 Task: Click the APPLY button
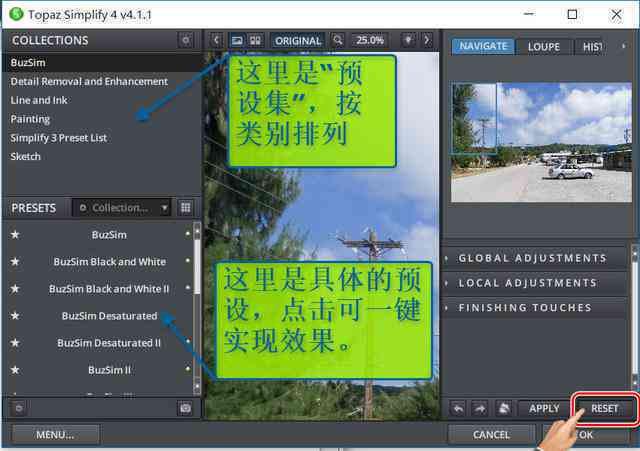click(544, 409)
